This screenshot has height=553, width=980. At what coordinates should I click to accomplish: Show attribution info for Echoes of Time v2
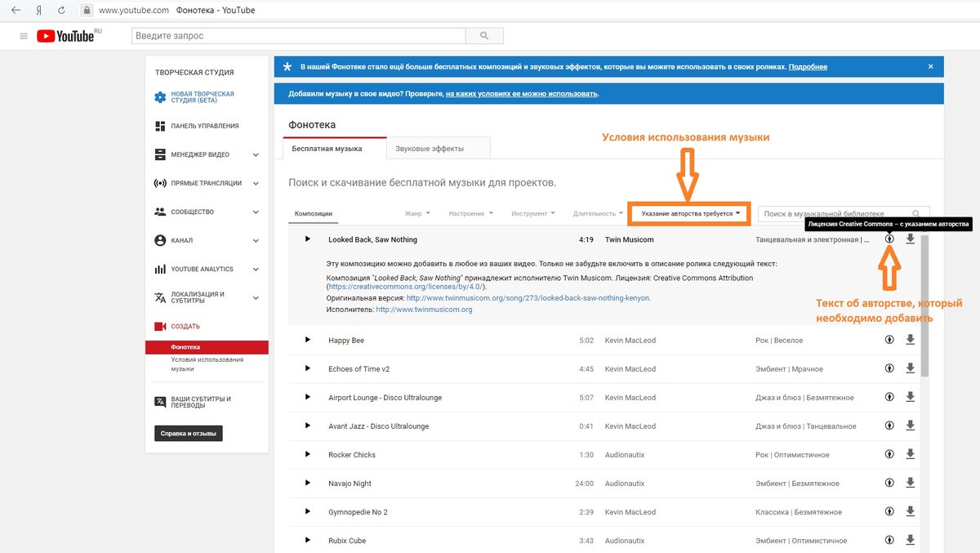[889, 368]
